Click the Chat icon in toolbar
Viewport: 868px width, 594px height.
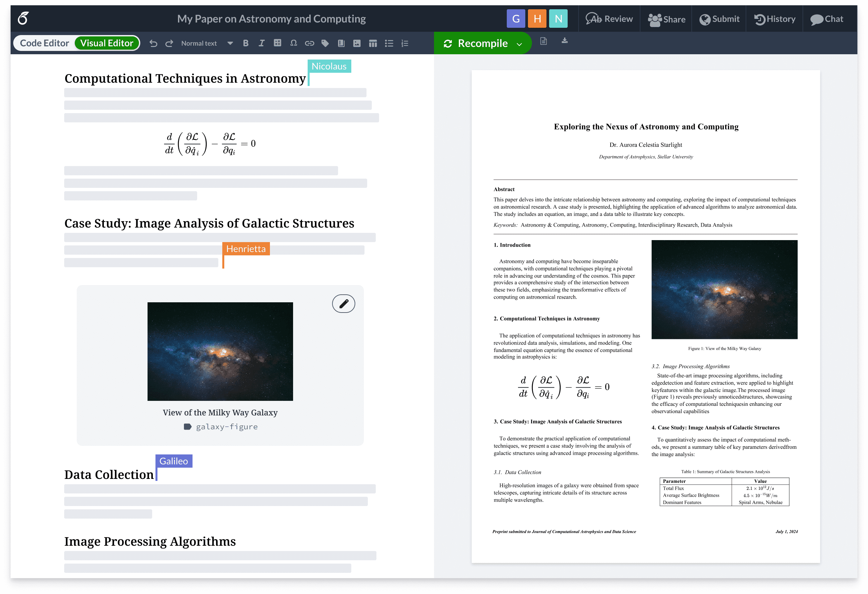point(826,19)
